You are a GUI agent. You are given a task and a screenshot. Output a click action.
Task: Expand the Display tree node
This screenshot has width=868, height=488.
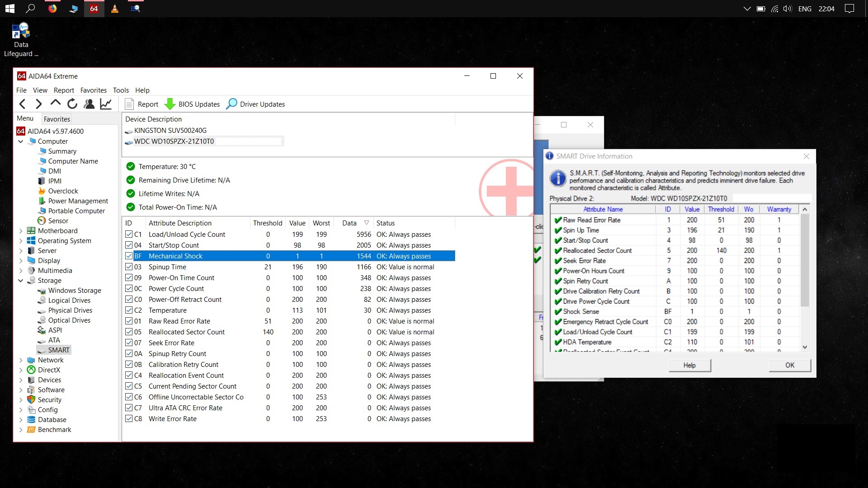(21, 260)
